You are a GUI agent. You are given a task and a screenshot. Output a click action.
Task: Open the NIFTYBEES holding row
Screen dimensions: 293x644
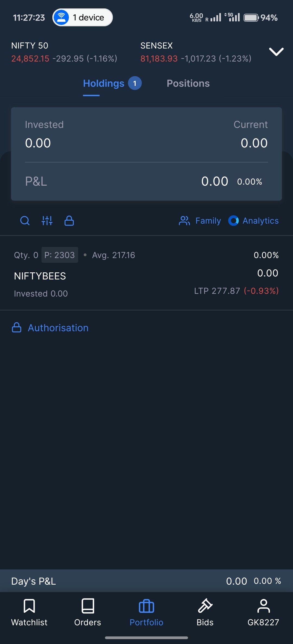click(x=146, y=274)
